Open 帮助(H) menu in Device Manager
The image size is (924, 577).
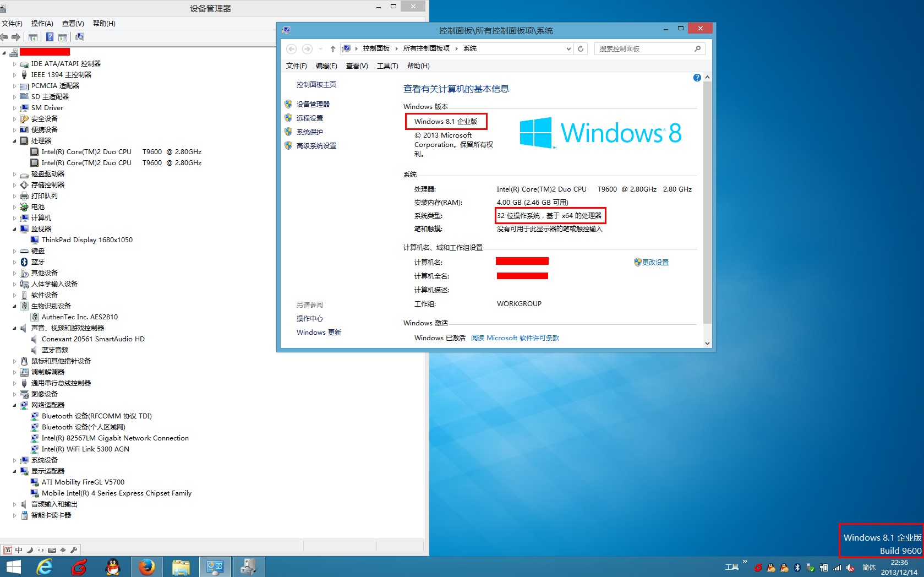tap(104, 23)
